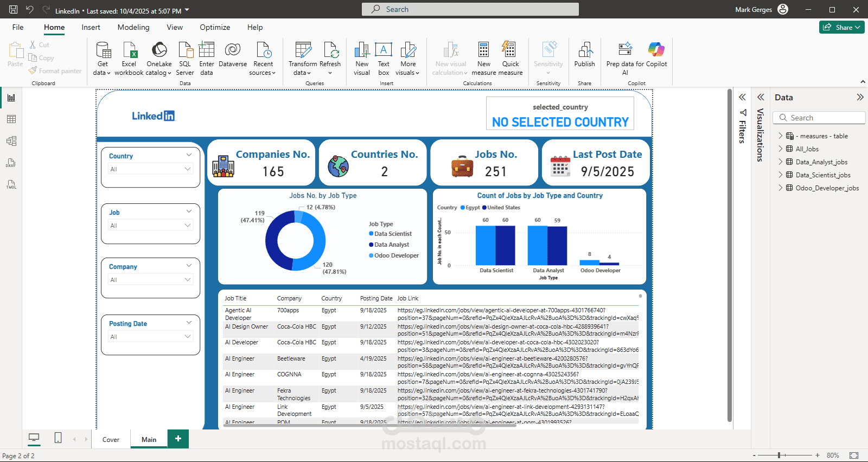Toggle Odoo Developer legend item
The width and height of the screenshot is (868, 462).
394,255
